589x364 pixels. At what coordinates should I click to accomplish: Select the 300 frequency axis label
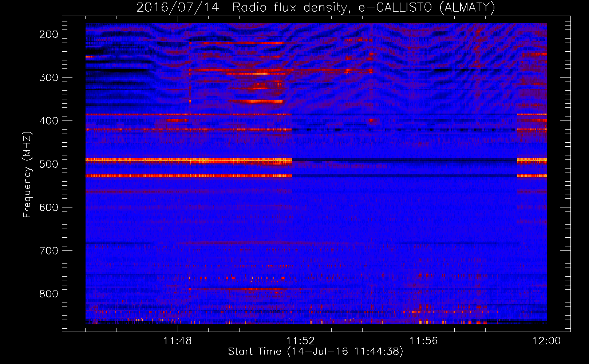[48, 78]
